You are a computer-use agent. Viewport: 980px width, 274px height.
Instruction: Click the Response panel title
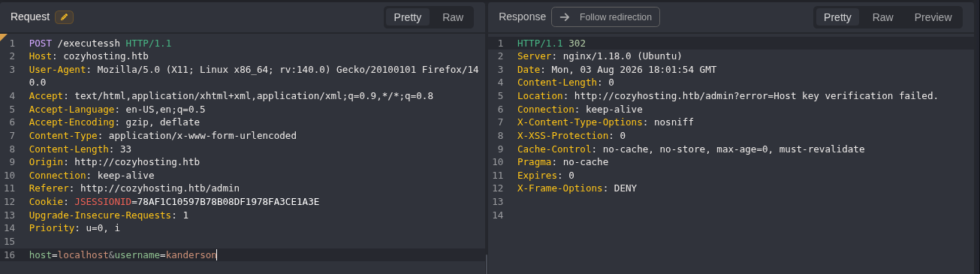pos(523,17)
